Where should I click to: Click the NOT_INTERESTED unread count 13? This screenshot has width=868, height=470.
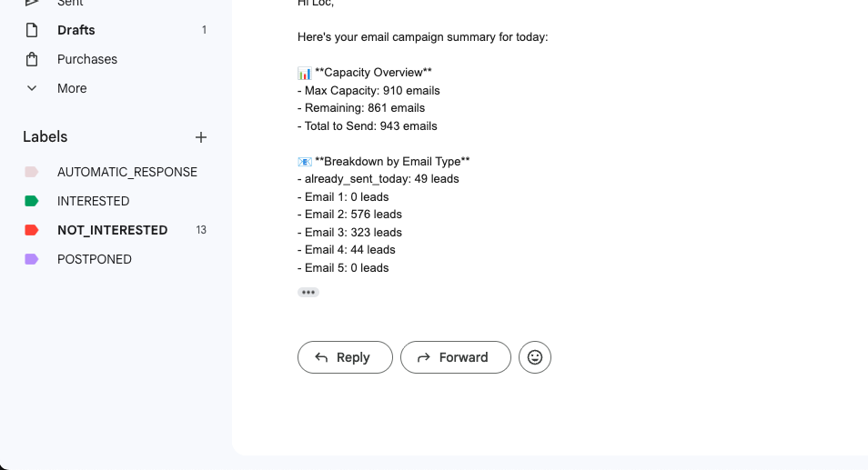[201, 230]
